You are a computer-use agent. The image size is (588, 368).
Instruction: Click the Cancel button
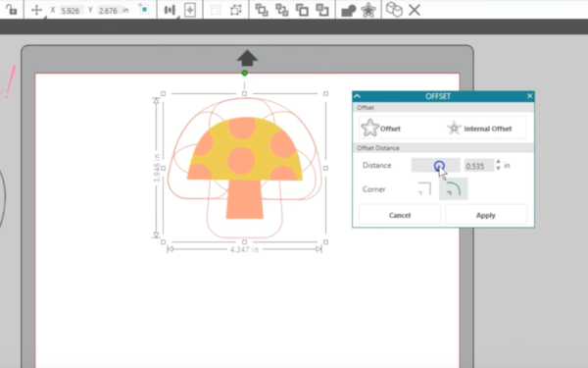coord(400,215)
